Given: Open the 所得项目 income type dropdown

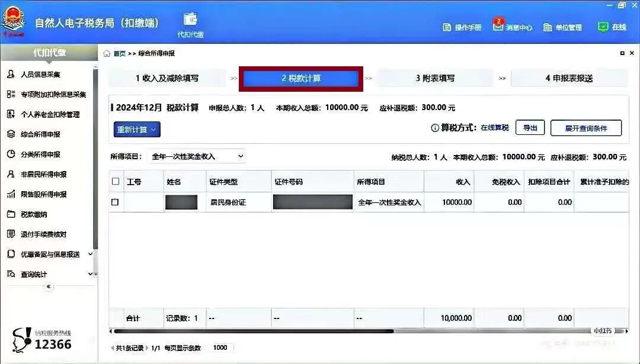Looking at the screenshot, I should 201,156.
